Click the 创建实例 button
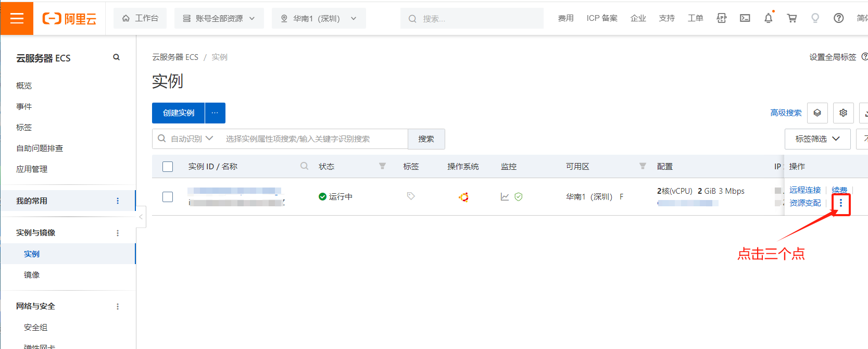This screenshot has height=349, width=868. pyautogui.click(x=179, y=113)
